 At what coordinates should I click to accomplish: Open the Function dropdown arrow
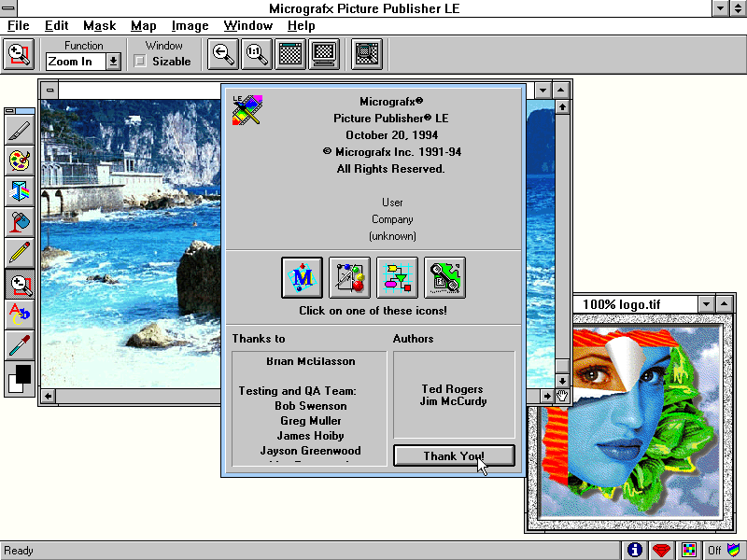click(x=113, y=62)
